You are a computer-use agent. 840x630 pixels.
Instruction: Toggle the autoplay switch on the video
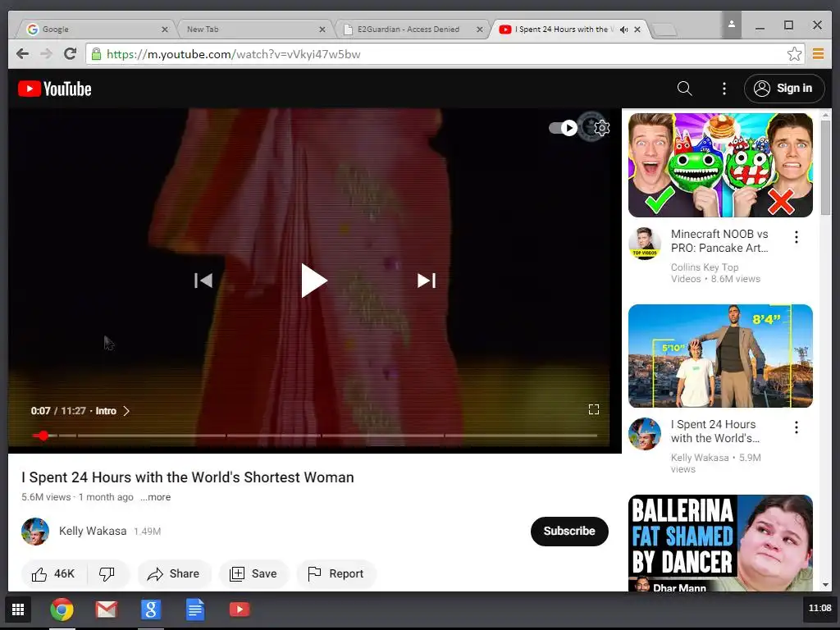click(563, 128)
